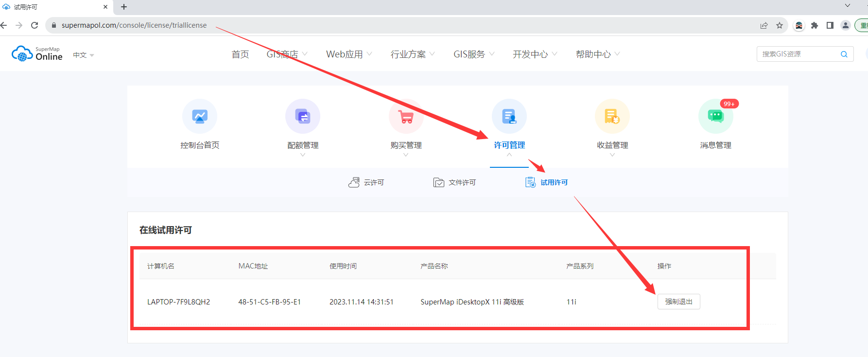868x357 pixels.
Task: Select the 许可管理 license management icon
Action: coord(509,117)
